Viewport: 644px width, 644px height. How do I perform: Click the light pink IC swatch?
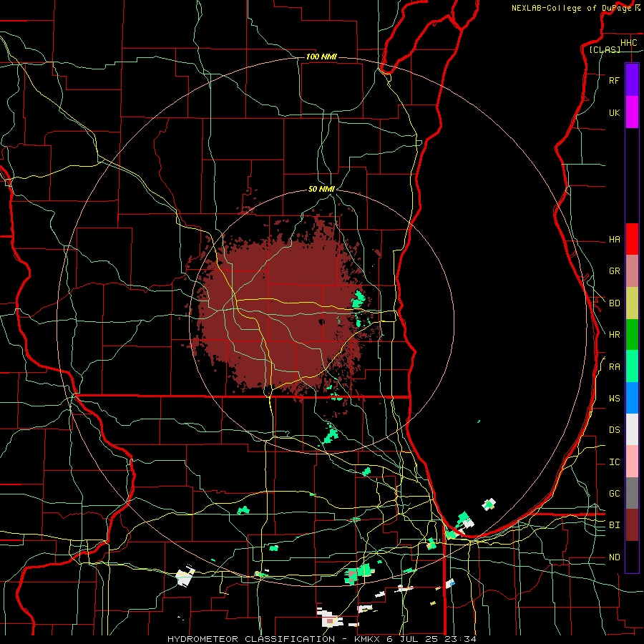(x=632, y=462)
